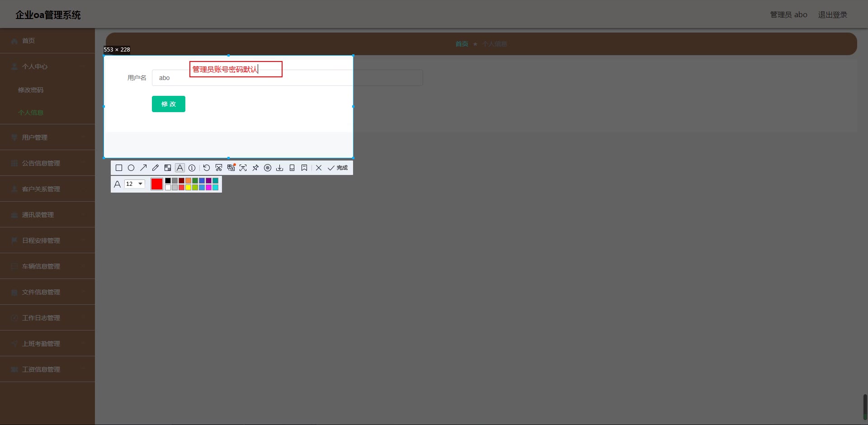Select the arrow drawing tool
The height and width of the screenshot is (425, 868).
click(143, 168)
